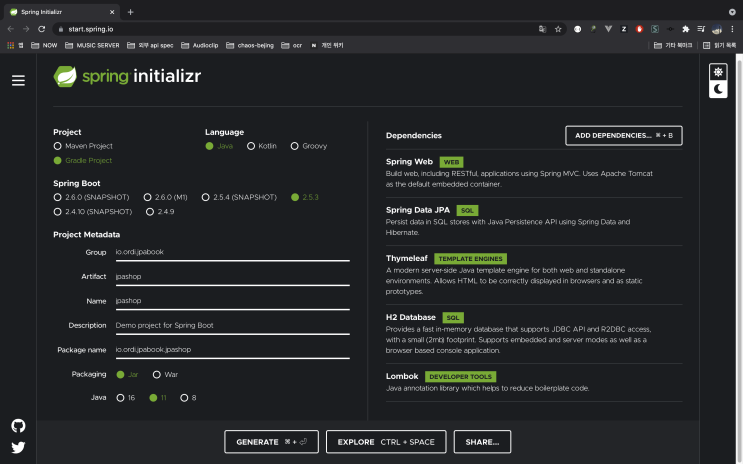Click the green S extension icon
Image resolution: width=743 pixels, height=464 pixels.
tap(655, 29)
